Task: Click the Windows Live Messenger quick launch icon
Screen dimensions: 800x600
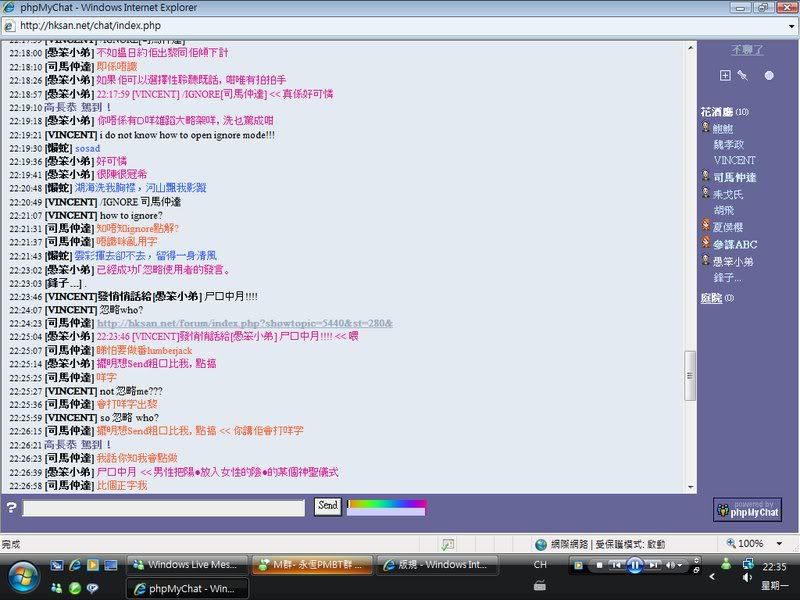Action: tap(57, 588)
